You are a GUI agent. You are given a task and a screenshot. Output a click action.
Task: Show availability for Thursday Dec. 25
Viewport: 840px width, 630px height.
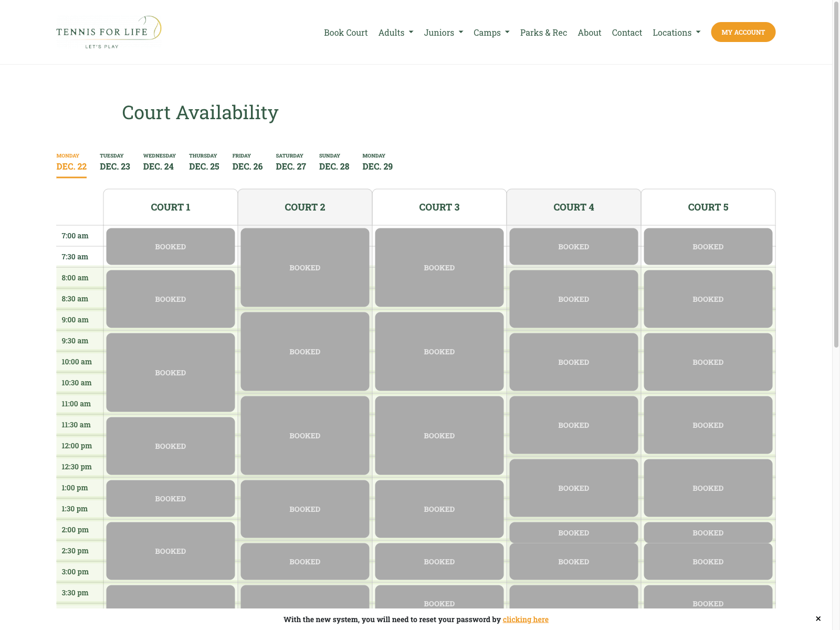[x=204, y=162]
